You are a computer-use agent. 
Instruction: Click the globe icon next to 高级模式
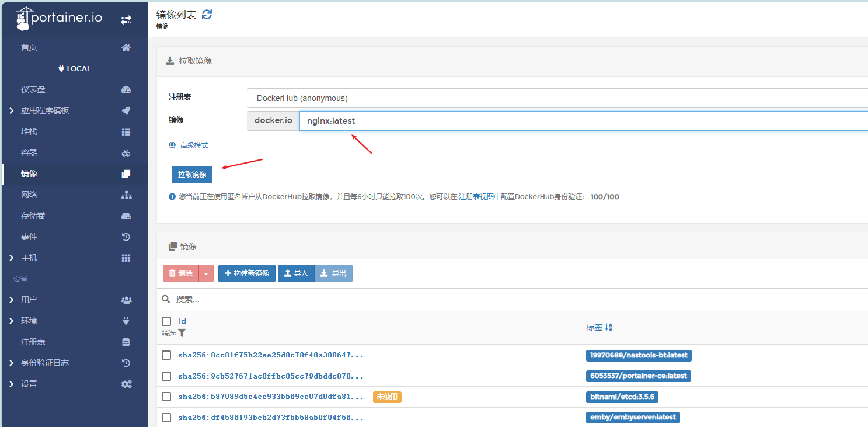172,145
